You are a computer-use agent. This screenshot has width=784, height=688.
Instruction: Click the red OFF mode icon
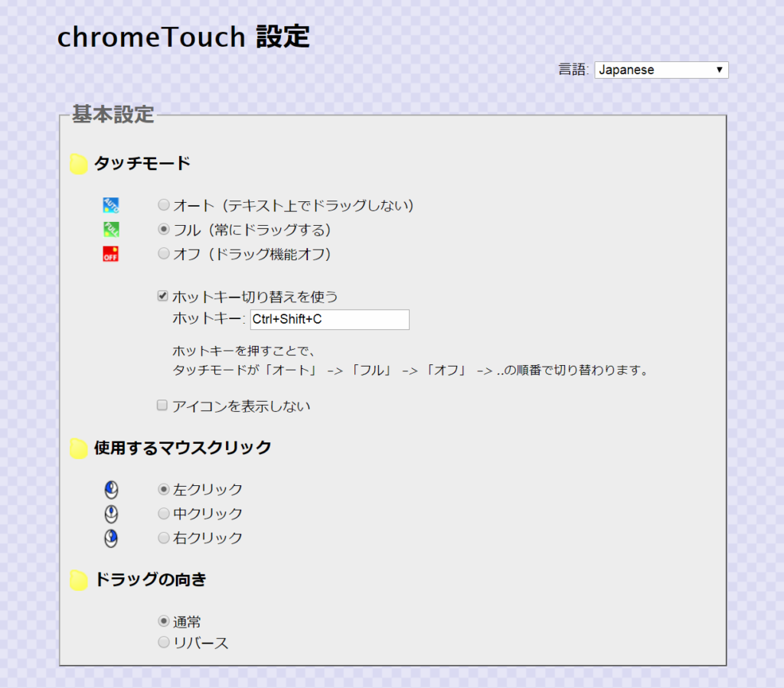point(110,253)
